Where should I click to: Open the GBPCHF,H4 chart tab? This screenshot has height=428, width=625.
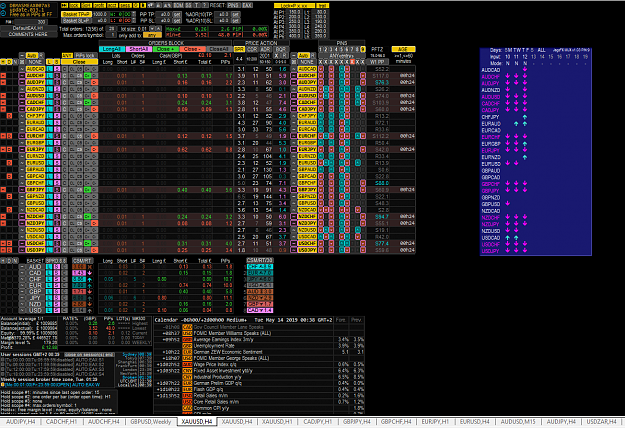pos(396,422)
